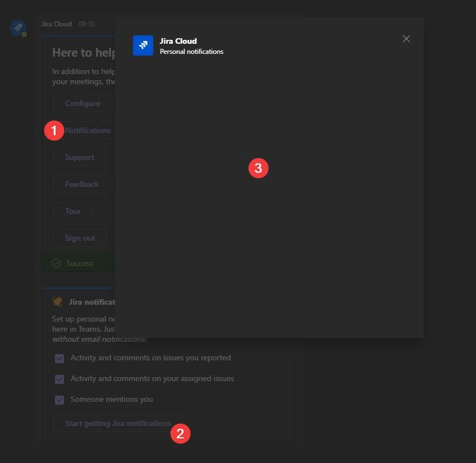This screenshot has width=476, height=463.
Task: Click the 'Jira Cloud' title in the dialog
Action: click(x=178, y=41)
